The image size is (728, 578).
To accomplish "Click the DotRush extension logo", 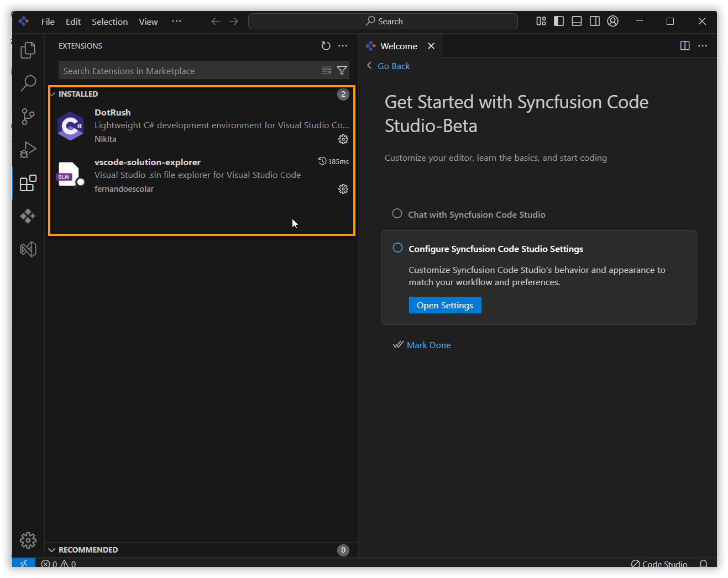I will point(71,126).
